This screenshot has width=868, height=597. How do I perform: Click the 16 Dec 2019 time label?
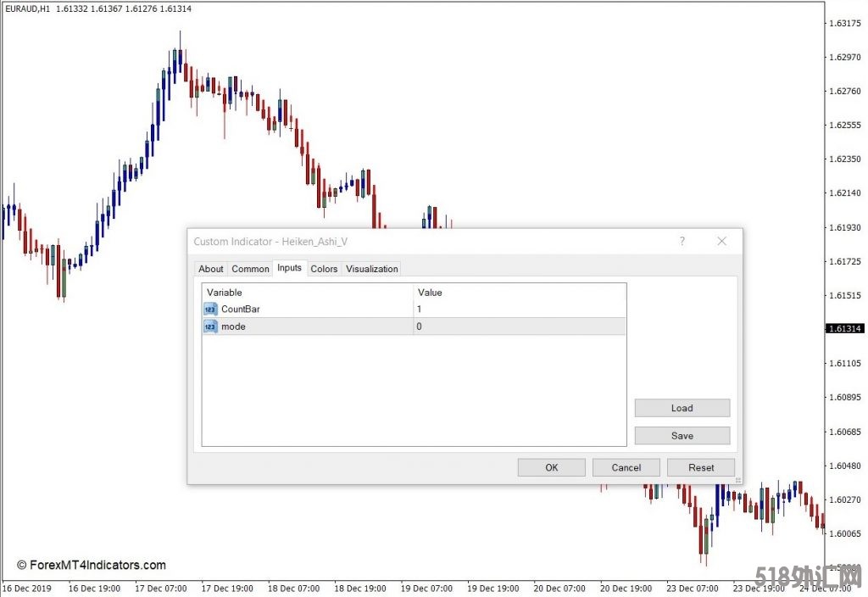click(x=27, y=589)
